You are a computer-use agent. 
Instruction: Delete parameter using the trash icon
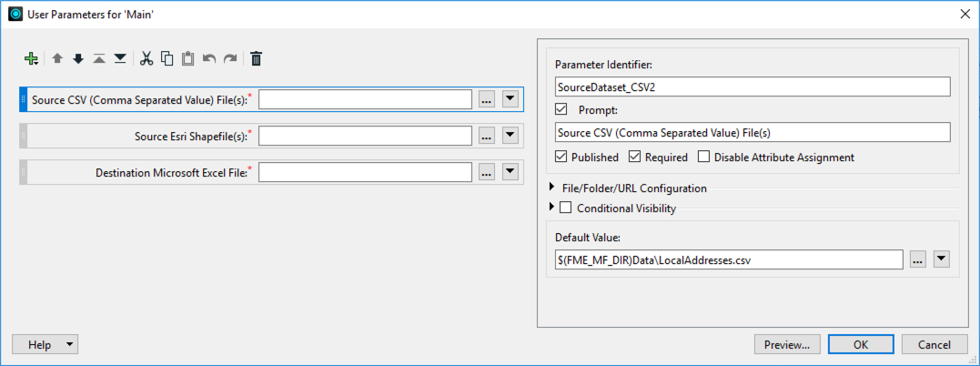coord(257,59)
